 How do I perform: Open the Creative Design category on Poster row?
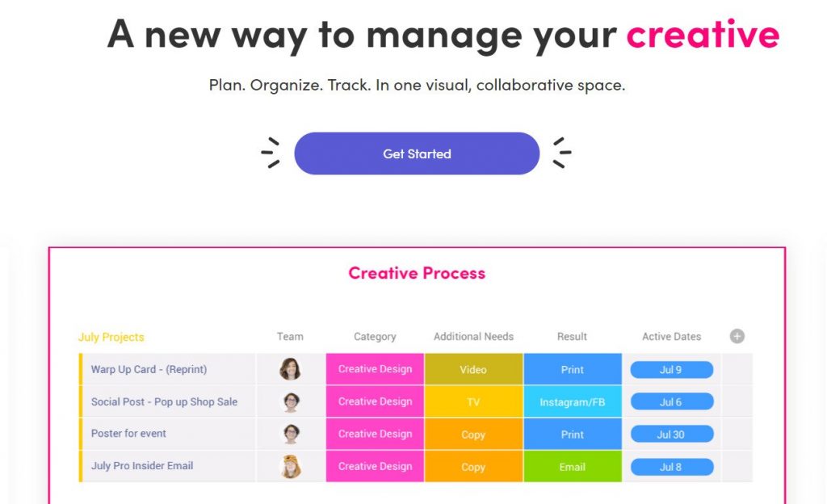[x=374, y=434]
